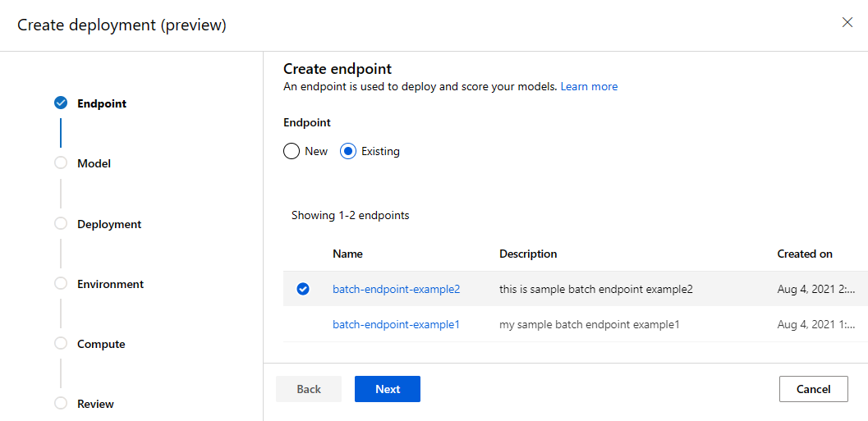Go to the Model wizard step
868x421 pixels.
(x=94, y=163)
